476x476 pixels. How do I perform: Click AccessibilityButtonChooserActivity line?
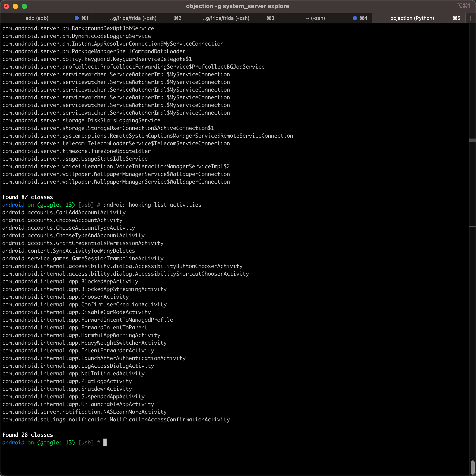click(123, 266)
